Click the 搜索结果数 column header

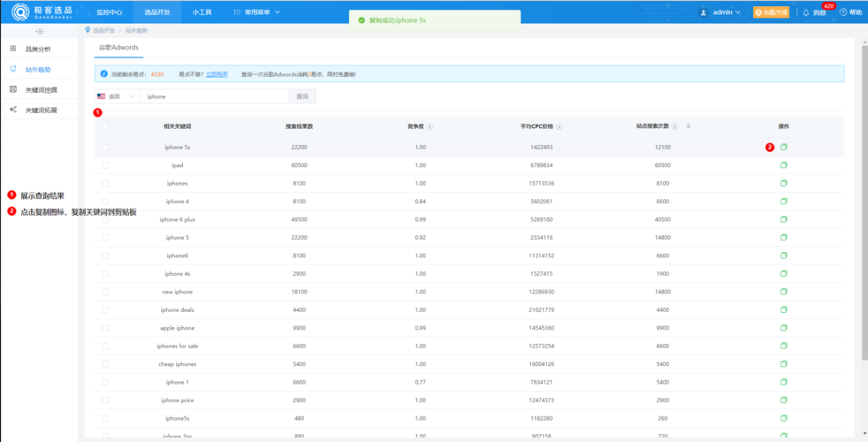[x=300, y=126]
